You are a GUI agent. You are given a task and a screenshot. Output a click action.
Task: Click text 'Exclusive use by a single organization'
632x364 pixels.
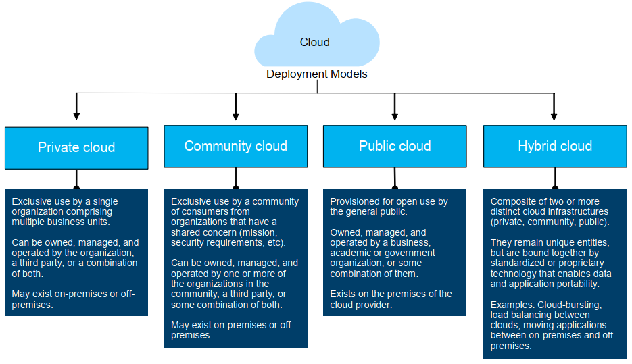pyautogui.click(x=65, y=207)
